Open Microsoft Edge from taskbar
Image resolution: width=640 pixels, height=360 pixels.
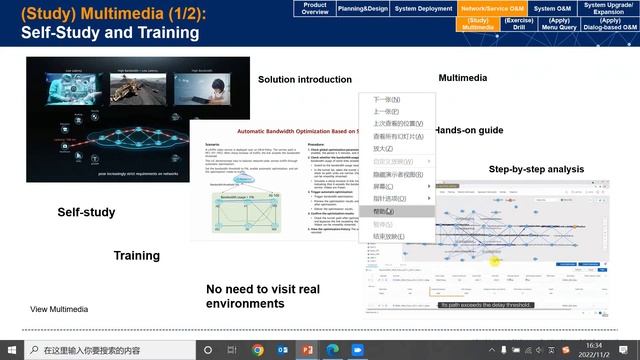click(x=333, y=350)
